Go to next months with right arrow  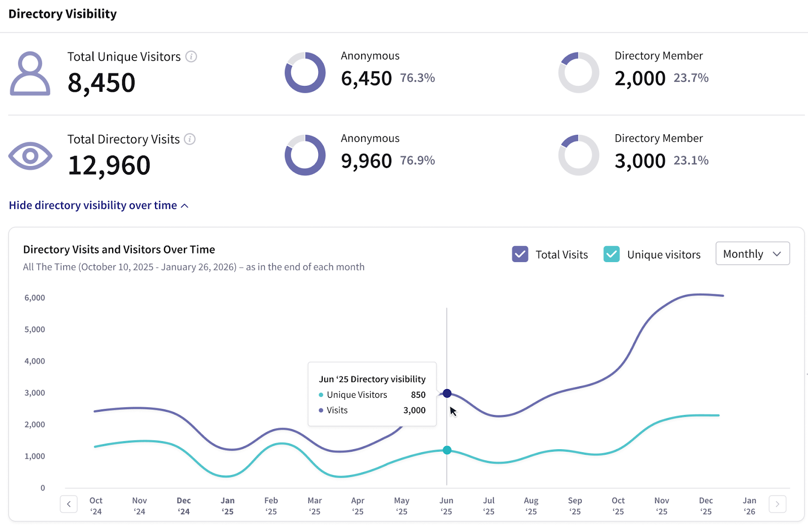click(x=777, y=504)
